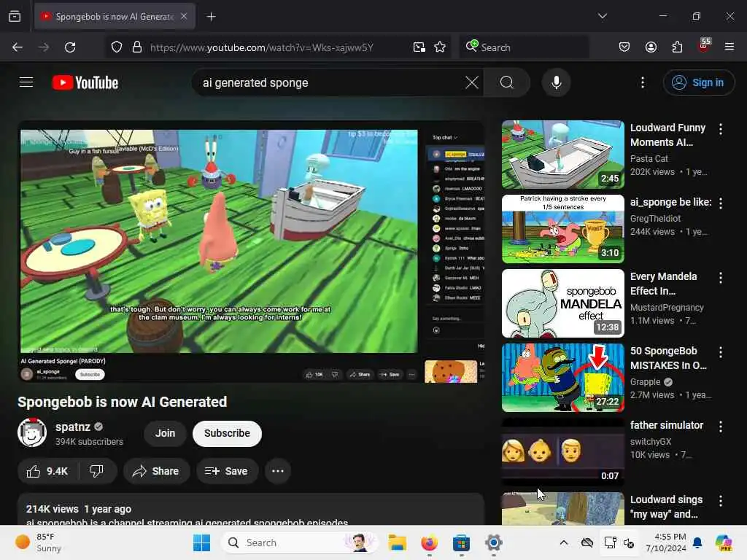Bookmark this page with star icon
The image size is (747, 560).
(440, 47)
